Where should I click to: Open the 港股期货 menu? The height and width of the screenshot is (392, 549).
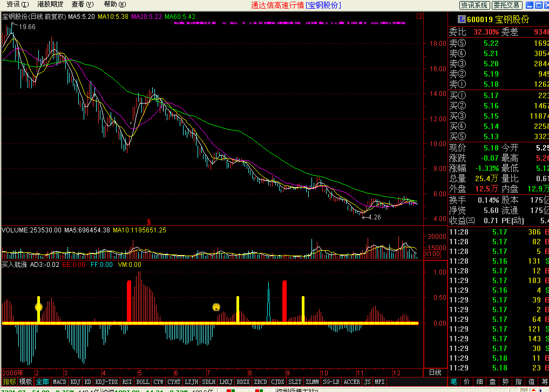[50, 4]
